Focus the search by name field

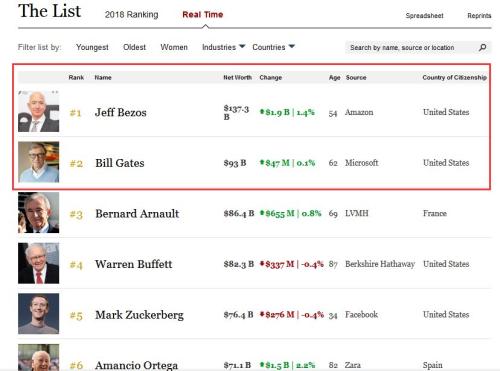coord(412,48)
